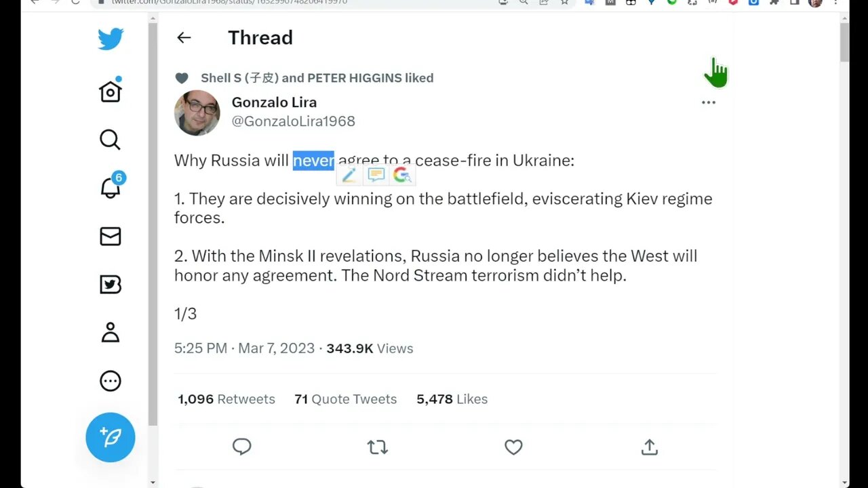The width and height of the screenshot is (868, 488).
Task: Open Gonzalo Lira's profile picture
Action: (x=197, y=113)
